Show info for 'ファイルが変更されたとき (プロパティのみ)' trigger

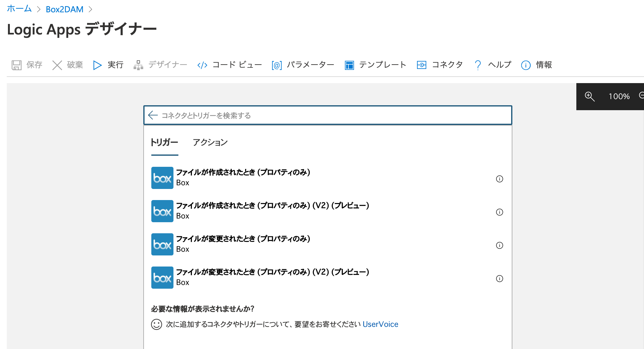[500, 245]
